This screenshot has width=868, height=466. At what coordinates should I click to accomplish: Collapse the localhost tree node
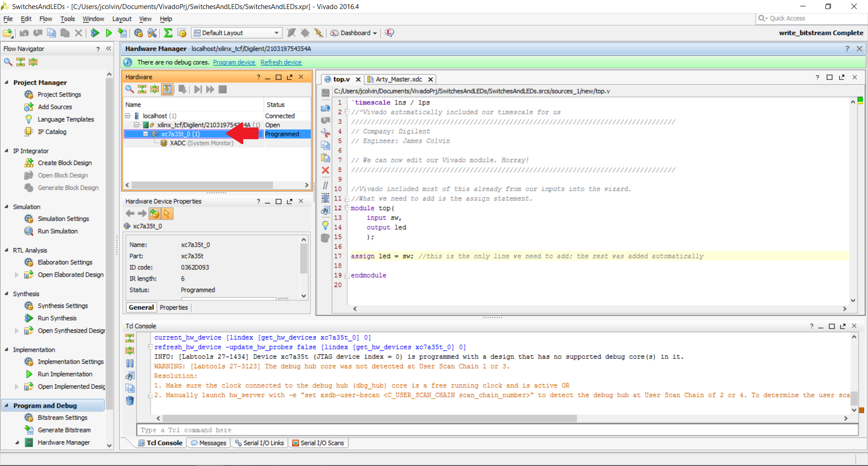click(128, 116)
